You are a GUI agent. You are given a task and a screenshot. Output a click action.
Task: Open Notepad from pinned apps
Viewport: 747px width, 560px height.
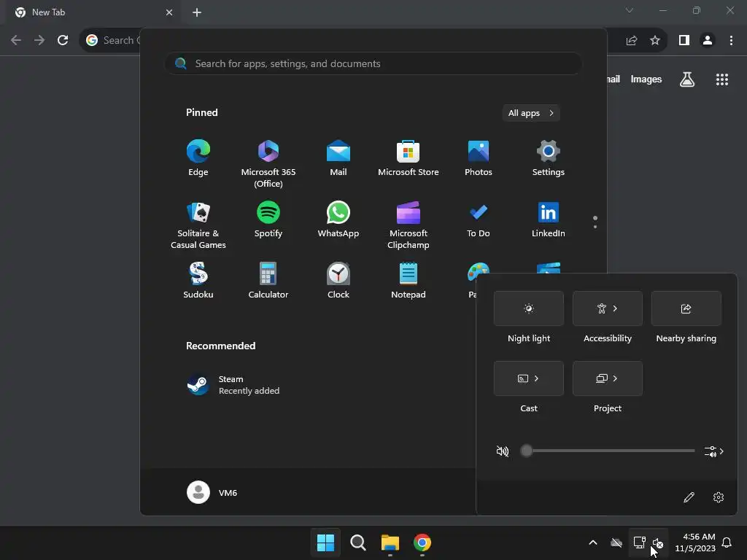coord(409,281)
